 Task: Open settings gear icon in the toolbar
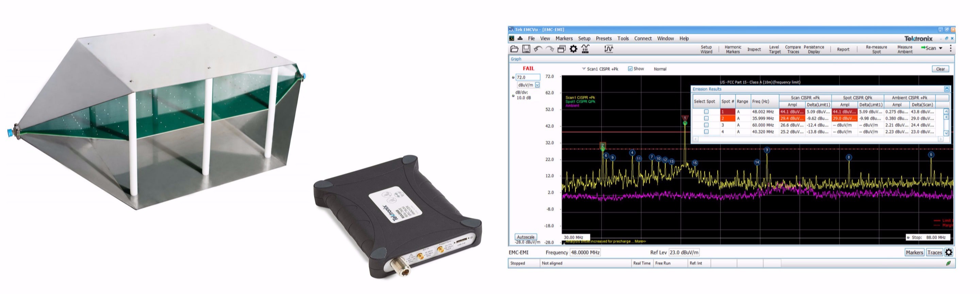click(573, 49)
